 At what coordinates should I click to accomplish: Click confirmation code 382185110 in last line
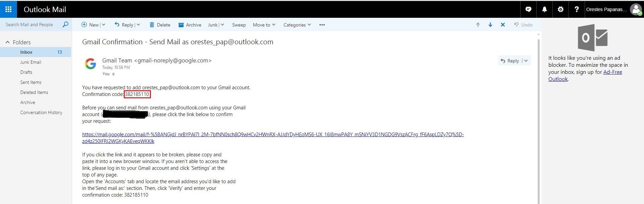click(136, 195)
